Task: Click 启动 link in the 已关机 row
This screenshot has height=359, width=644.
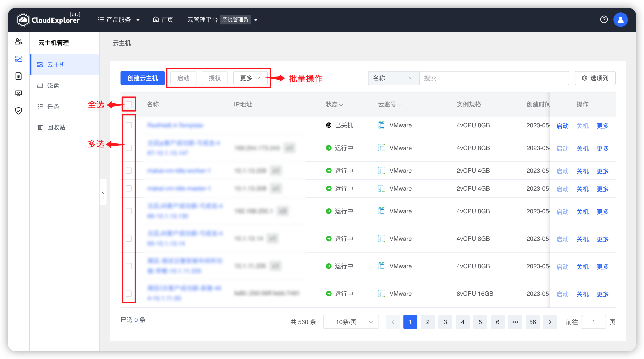Action: [563, 126]
